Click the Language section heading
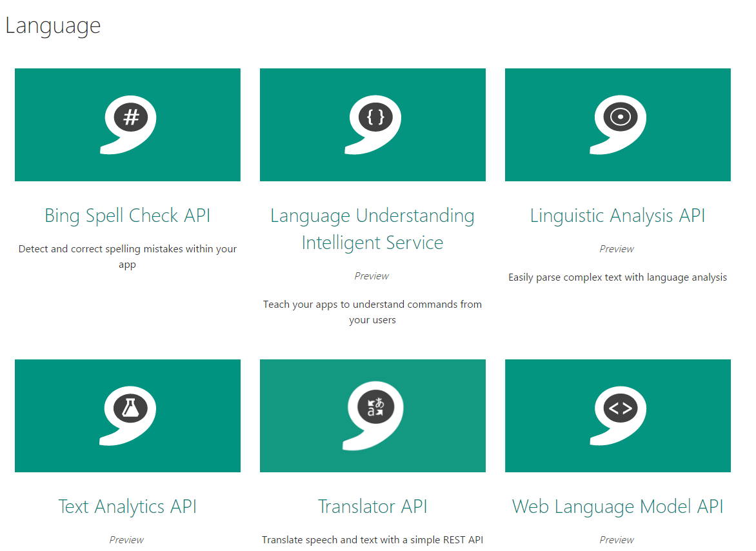The image size is (756, 551). pos(53,26)
